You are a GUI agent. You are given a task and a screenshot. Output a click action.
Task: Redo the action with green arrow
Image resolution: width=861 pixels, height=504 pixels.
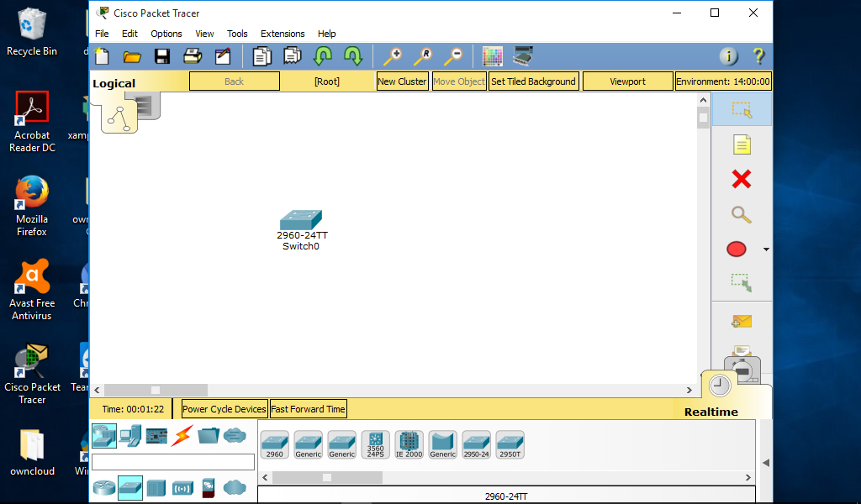tap(352, 56)
